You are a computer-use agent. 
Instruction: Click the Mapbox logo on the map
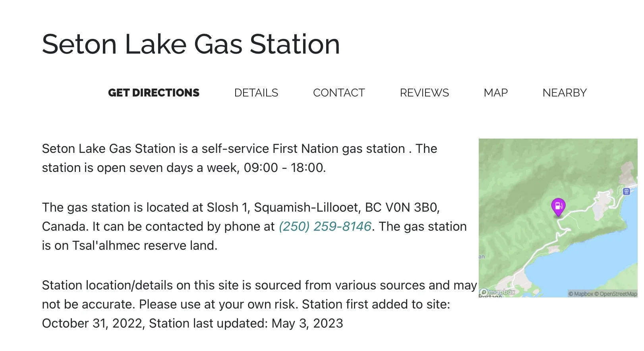497,292
